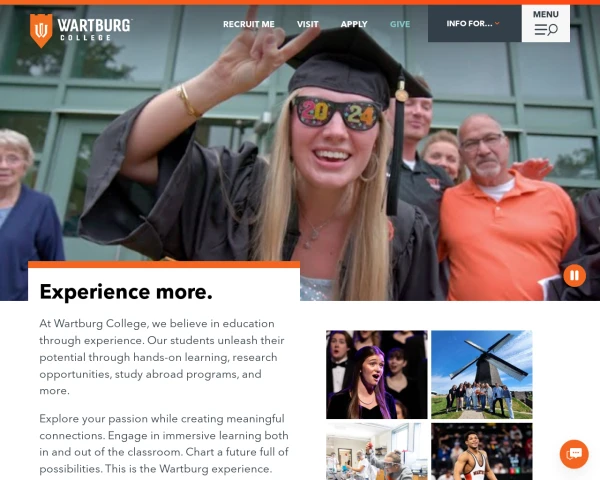600x480 pixels.
Task: Click the graduate hero banner image
Action: pyautogui.click(x=300, y=153)
